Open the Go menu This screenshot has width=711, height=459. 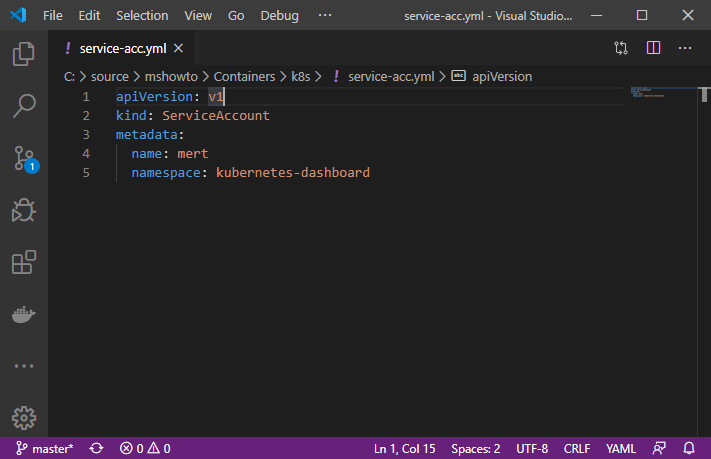pos(236,16)
